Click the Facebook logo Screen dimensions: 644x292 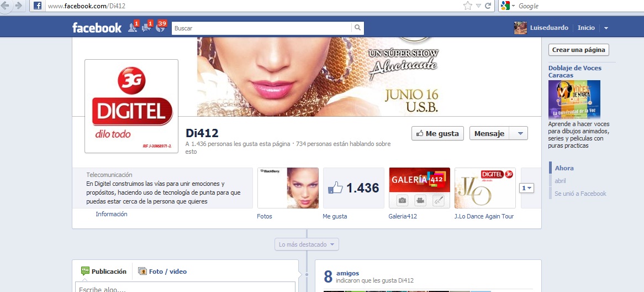click(x=97, y=28)
